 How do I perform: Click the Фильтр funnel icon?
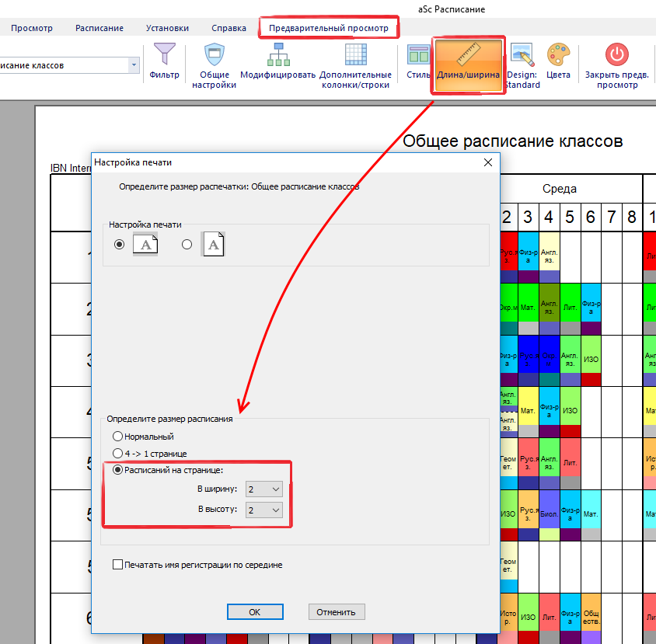click(164, 56)
